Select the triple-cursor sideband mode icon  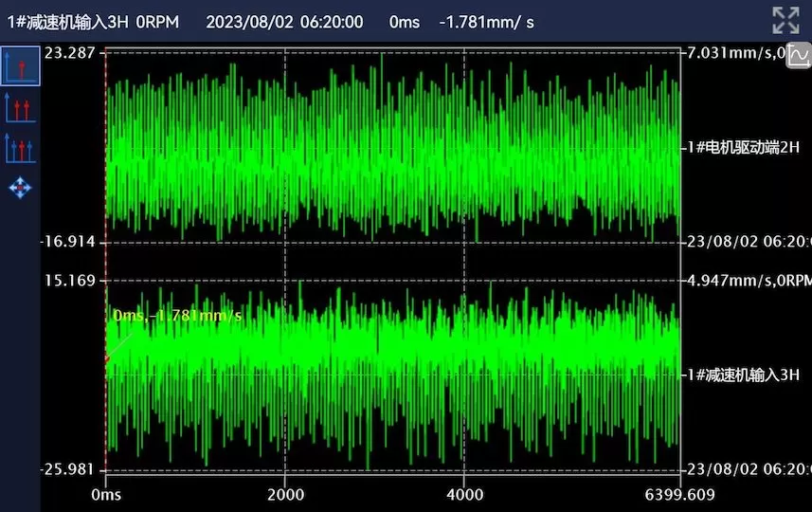pos(20,148)
